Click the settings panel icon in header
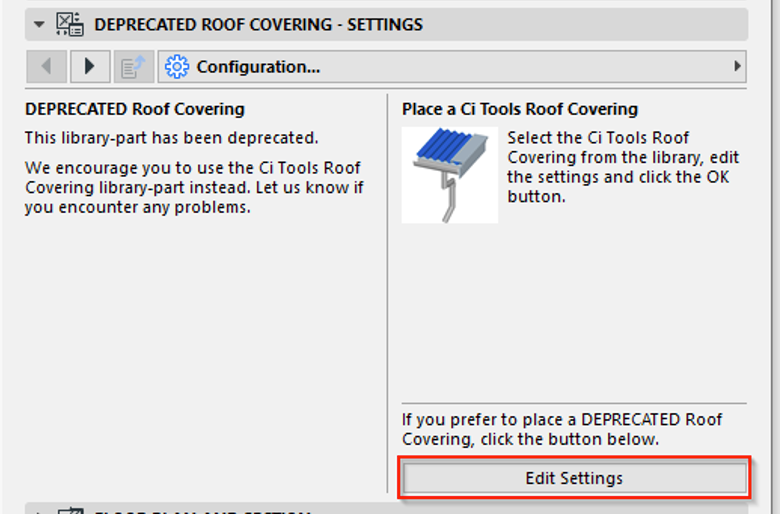The width and height of the screenshot is (780, 514). click(x=70, y=24)
